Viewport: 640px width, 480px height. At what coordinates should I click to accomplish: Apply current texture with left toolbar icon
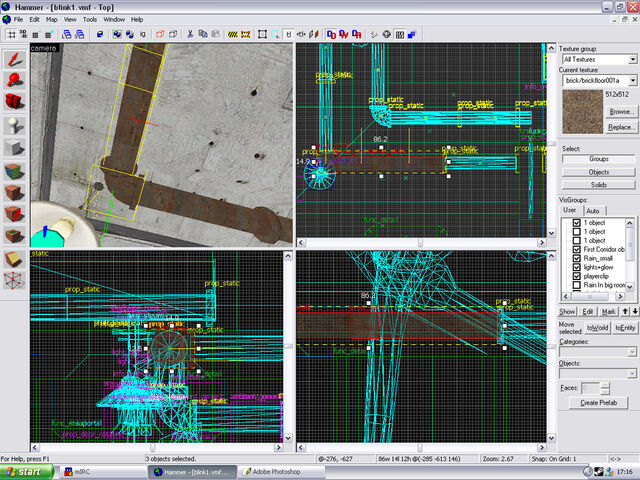coord(15,192)
